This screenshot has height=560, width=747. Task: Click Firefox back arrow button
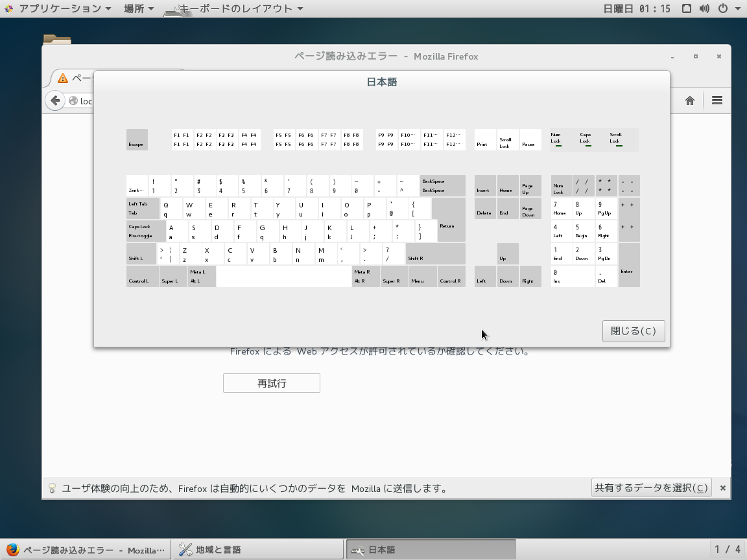55,100
